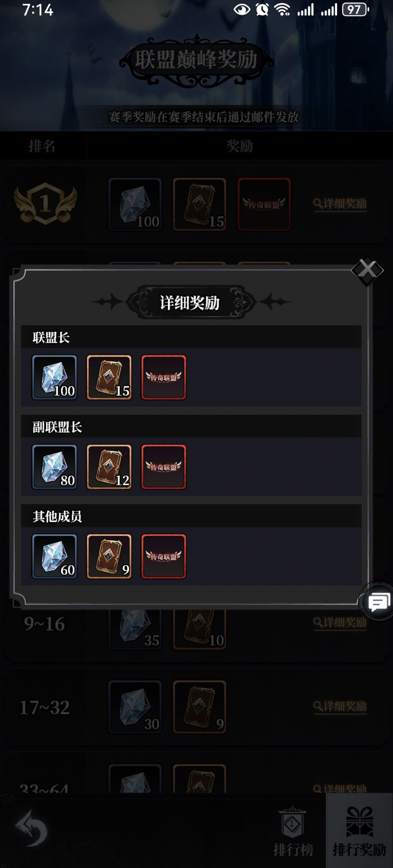Tap the 其他成员 card pack reward showing 9

pos(109,556)
